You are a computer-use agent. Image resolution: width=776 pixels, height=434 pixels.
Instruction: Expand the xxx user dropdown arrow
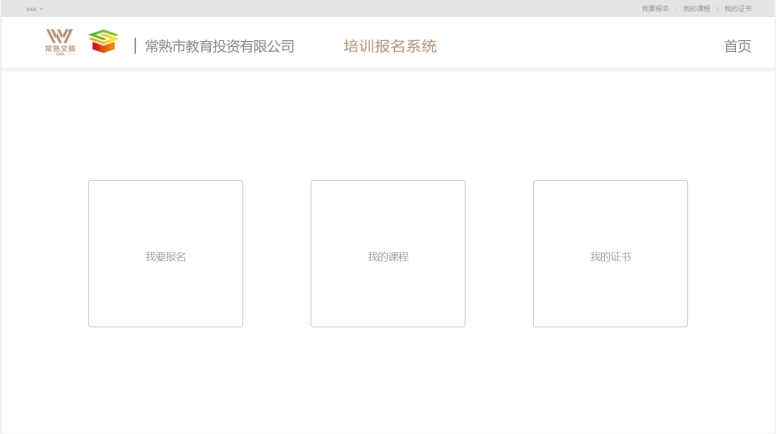pyautogui.click(x=42, y=9)
